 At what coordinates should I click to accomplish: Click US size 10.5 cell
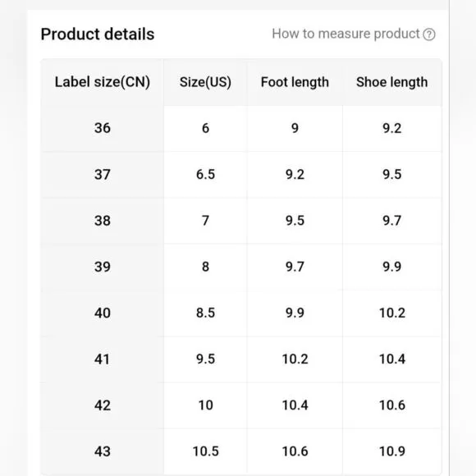pyautogui.click(x=205, y=451)
